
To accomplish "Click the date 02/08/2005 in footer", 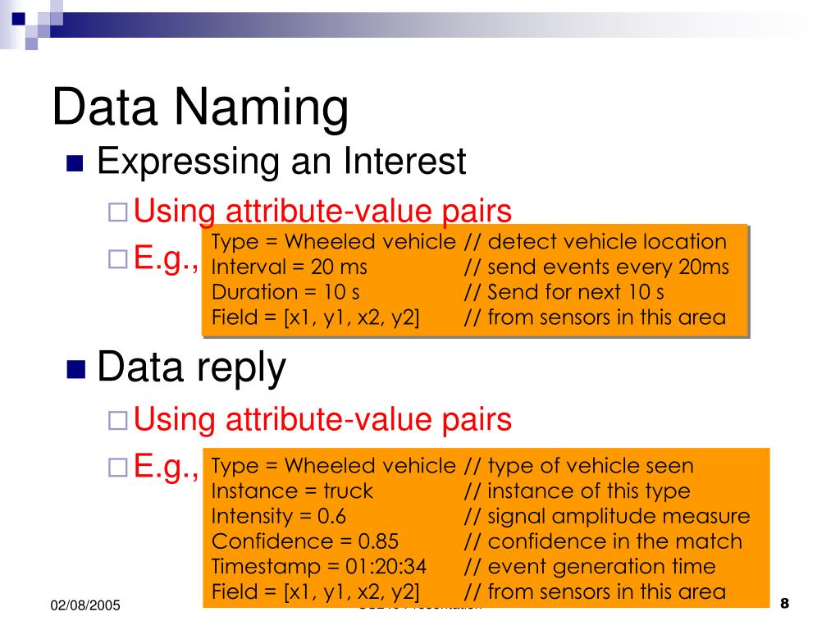I will 85,605.
